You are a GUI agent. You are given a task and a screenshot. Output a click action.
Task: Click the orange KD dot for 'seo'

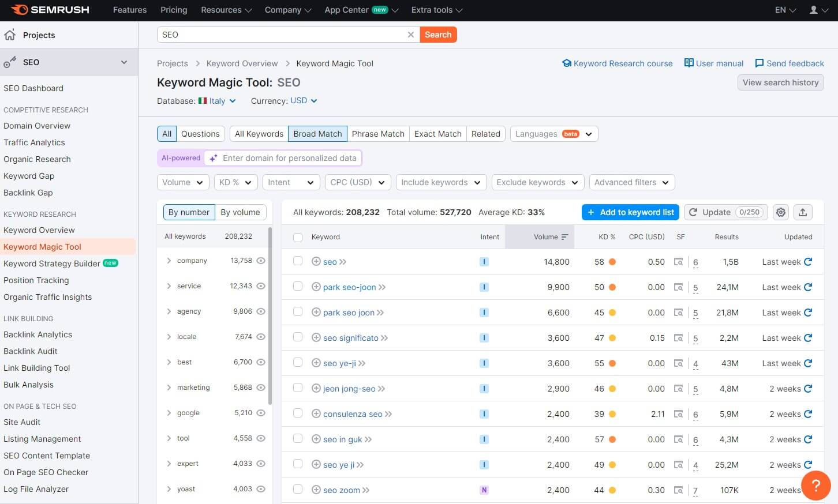(x=612, y=262)
